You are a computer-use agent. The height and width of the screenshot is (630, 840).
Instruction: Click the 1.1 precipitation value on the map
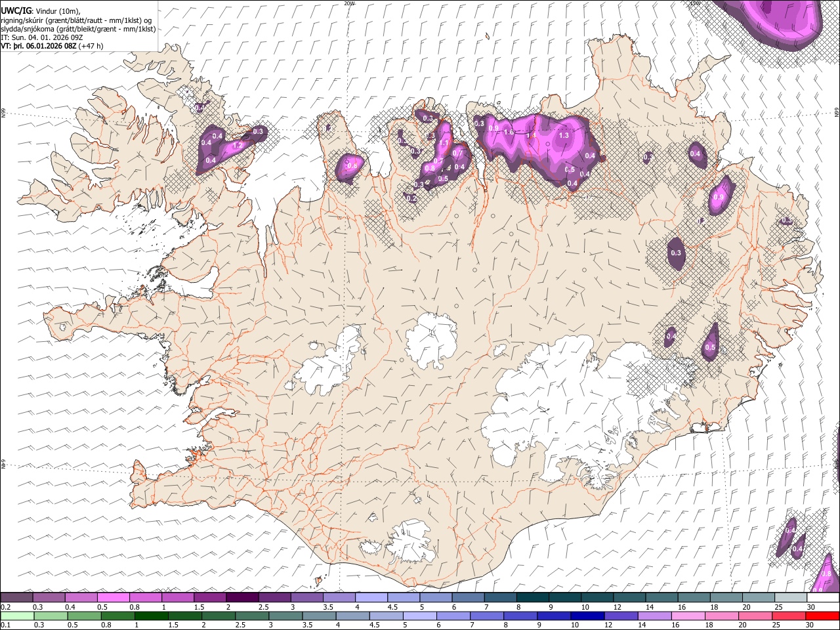(444, 143)
